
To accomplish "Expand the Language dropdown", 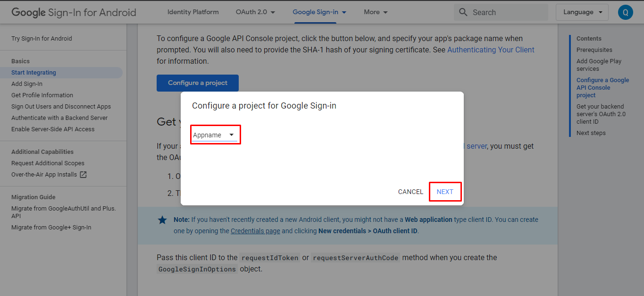I will point(582,12).
